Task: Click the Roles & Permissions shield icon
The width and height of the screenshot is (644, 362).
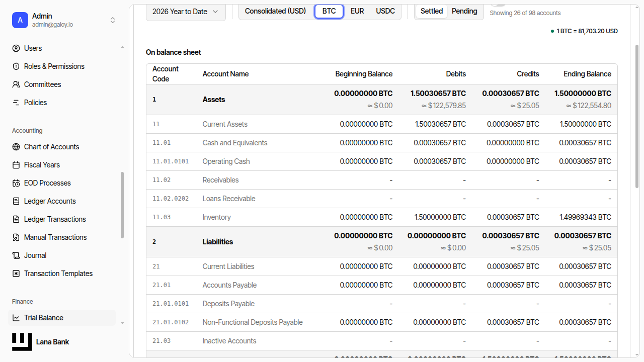Action: click(x=16, y=66)
